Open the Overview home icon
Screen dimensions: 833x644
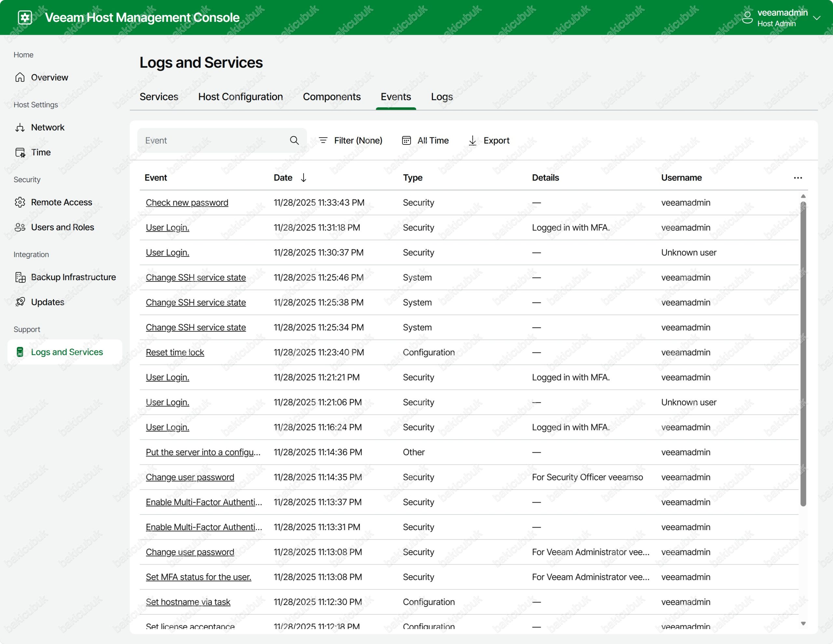(x=20, y=77)
